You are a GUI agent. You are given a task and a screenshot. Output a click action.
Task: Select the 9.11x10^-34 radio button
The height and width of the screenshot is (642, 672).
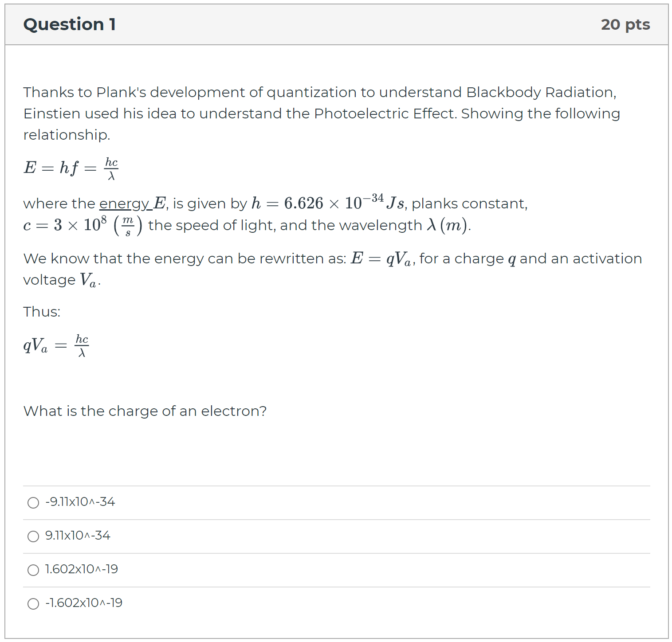tap(33, 536)
